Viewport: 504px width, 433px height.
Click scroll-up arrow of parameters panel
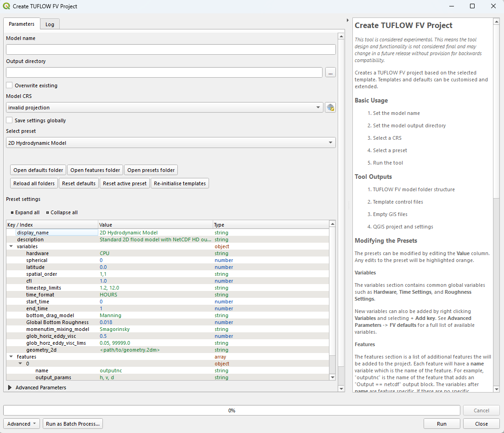(341, 36)
